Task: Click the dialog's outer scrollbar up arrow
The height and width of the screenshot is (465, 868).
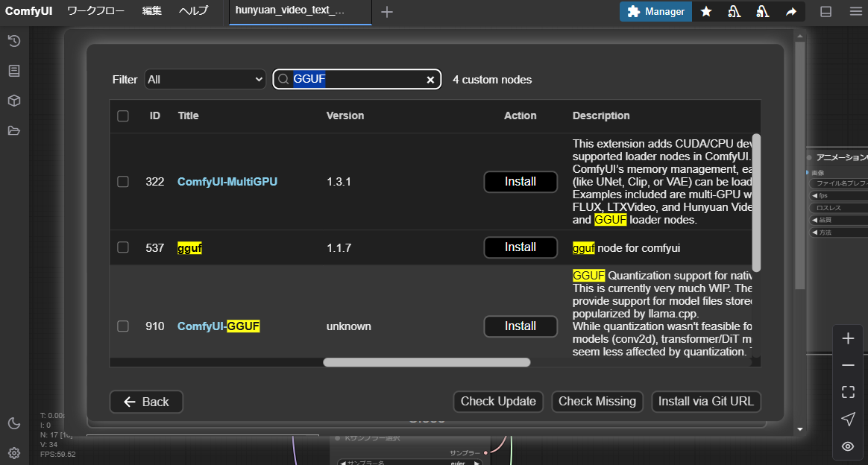Action: click(x=800, y=36)
